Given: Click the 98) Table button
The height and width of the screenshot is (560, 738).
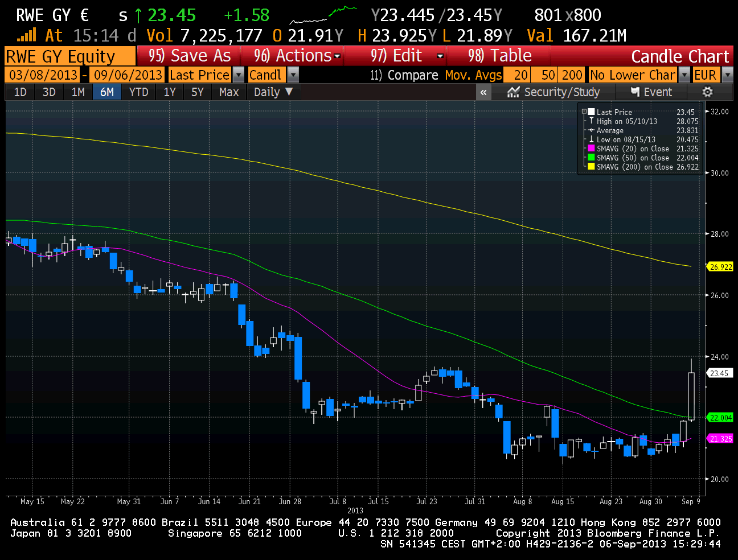Looking at the screenshot, I should pyautogui.click(x=499, y=56).
